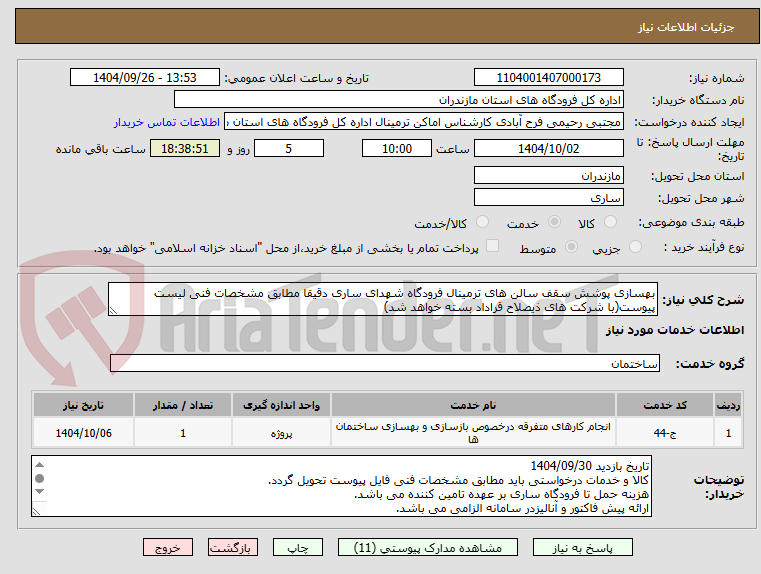Image resolution: width=761 pixels, height=574 pixels.
Task: Click resize grip of شرح کلی نیاز box
Action: (113, 311)
